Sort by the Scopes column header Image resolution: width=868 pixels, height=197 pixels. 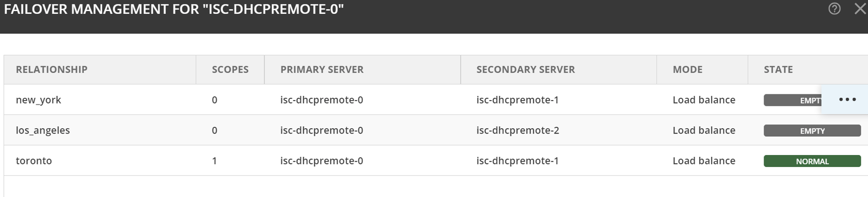(x=230, y=70)
